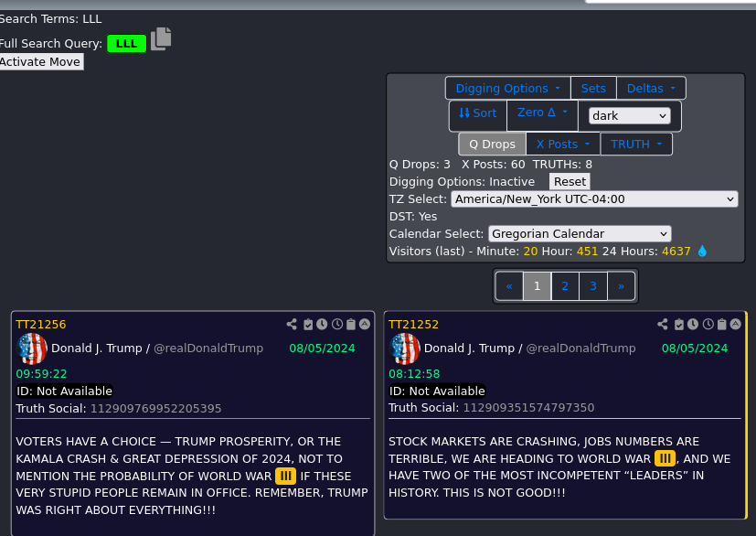Click 'Search Terms: LLL' text
Screen dimensions: 756x536
[x=50, y=19]
